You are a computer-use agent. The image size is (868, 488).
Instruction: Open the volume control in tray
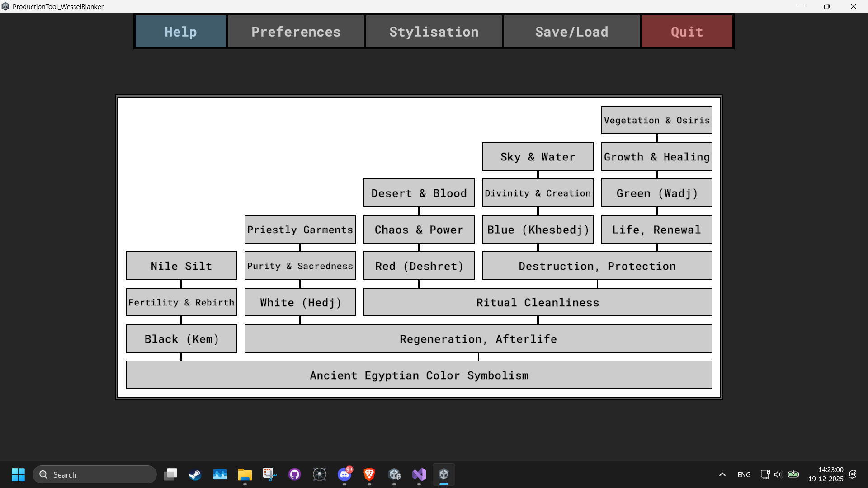(x=778, y=474)
